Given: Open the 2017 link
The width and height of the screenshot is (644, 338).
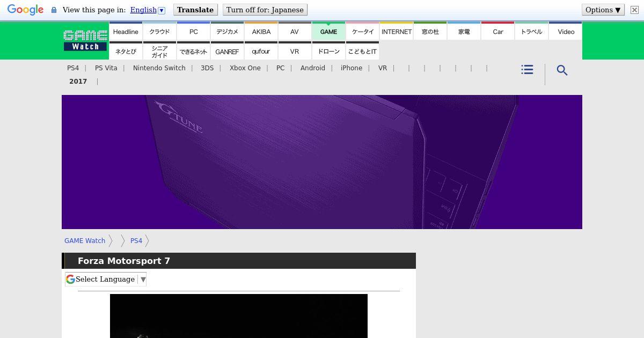Looking at the screenshot, I should click(x=78, y=82).
